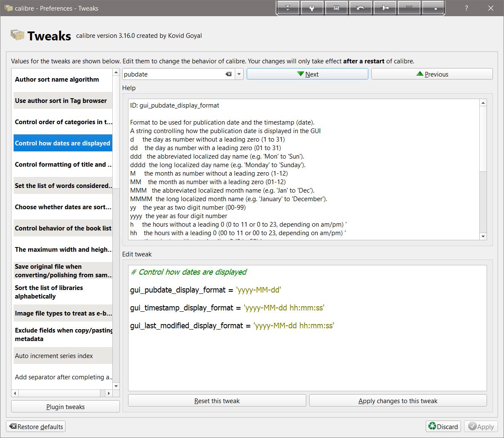Select 'Author sort name algorithm' tweak
This screenshot has height=438, width=504.
(x=63, y=80)
